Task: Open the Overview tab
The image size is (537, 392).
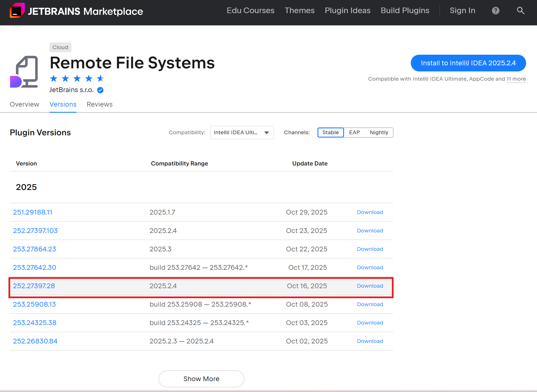Action: coord(25,104)
